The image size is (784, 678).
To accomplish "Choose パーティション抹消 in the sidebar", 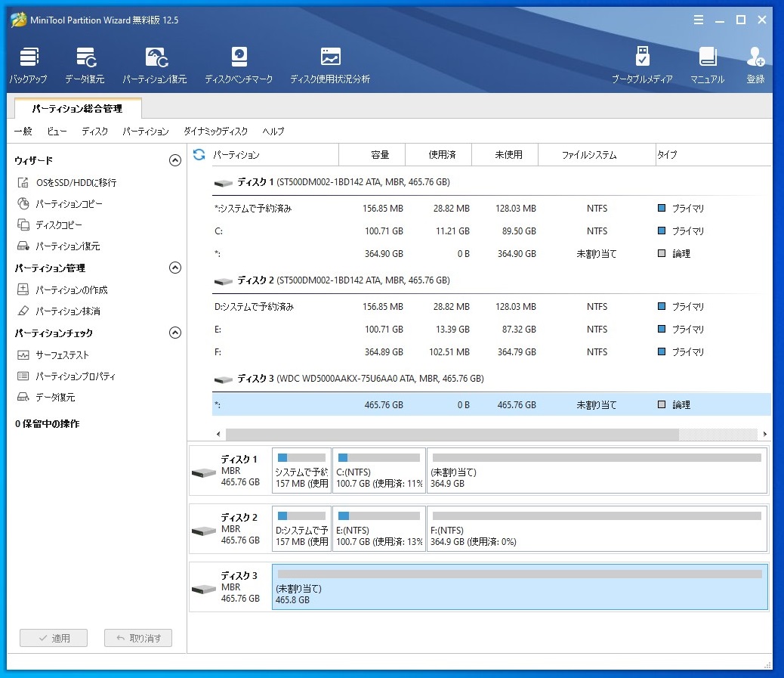I will [58, 311].
